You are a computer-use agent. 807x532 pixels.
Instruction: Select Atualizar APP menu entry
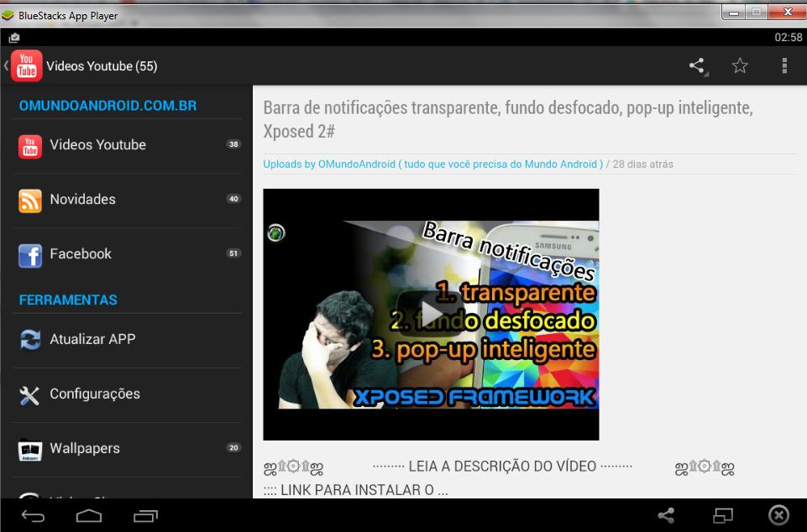[127, 340]
